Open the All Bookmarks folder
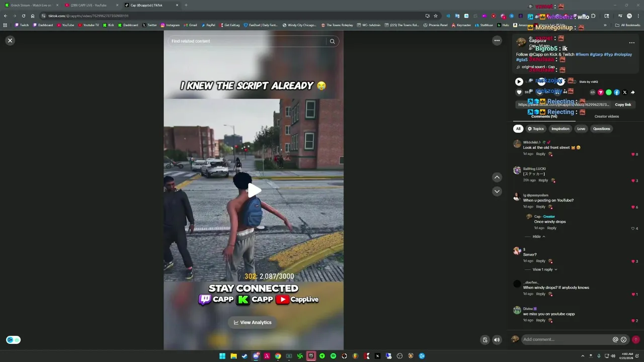644x362 pixels. click(x=627, y=25)
